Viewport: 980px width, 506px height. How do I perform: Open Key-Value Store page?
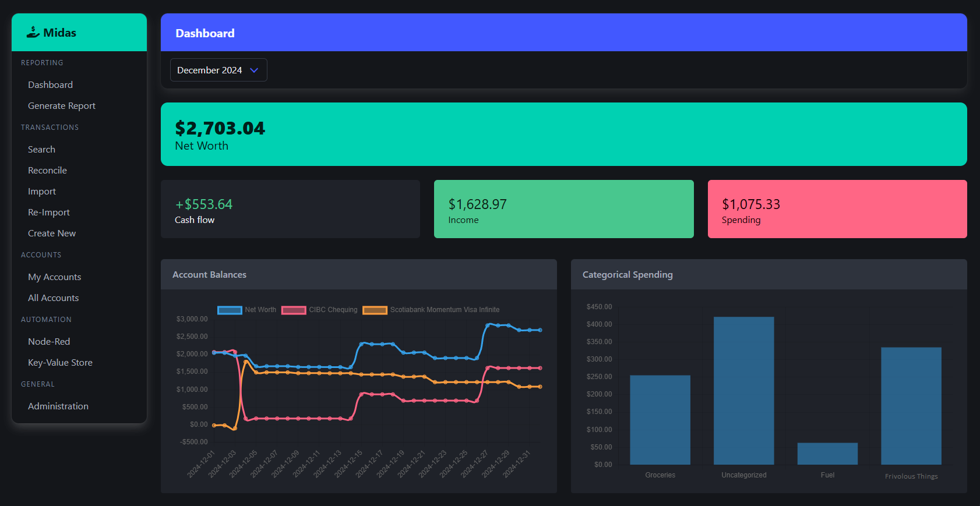pyautogui.click(x=61, y=363)
